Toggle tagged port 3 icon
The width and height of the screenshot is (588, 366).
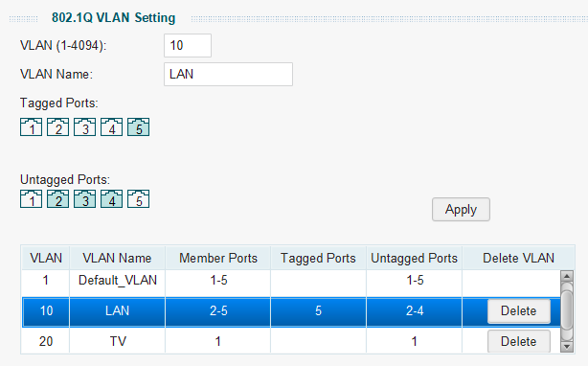pos(84,126)
